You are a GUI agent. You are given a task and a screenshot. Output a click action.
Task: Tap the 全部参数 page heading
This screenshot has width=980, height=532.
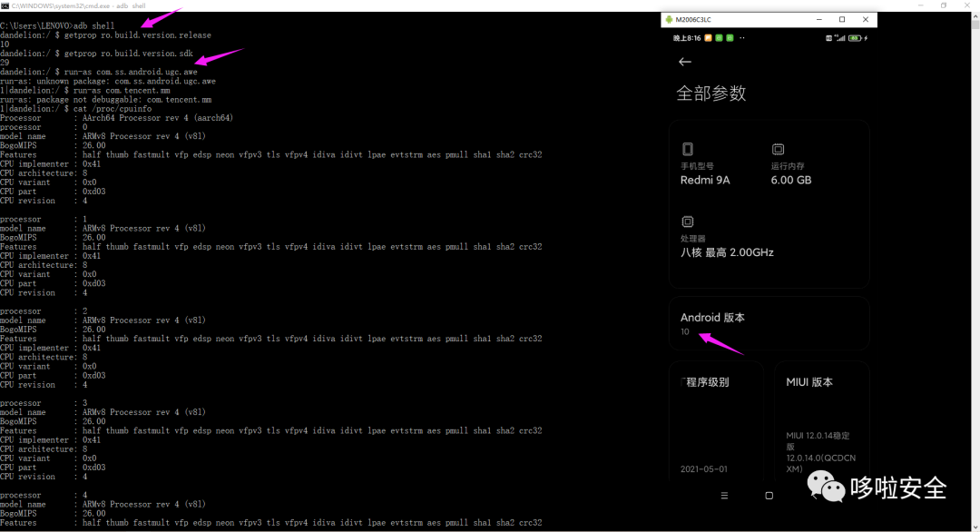tap(711, 94)
